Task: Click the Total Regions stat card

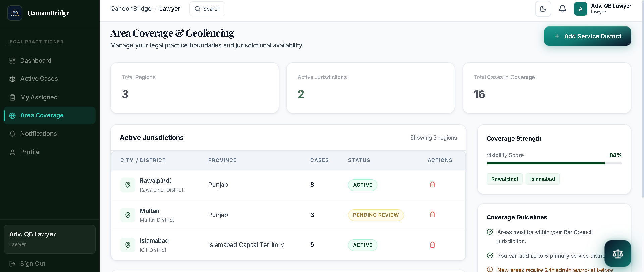Action: point(195,88)
